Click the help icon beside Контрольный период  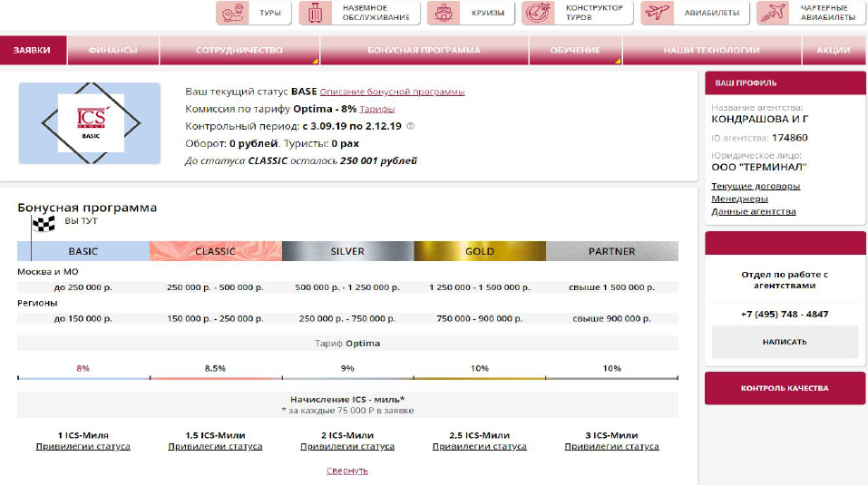[x=410, y=127]
